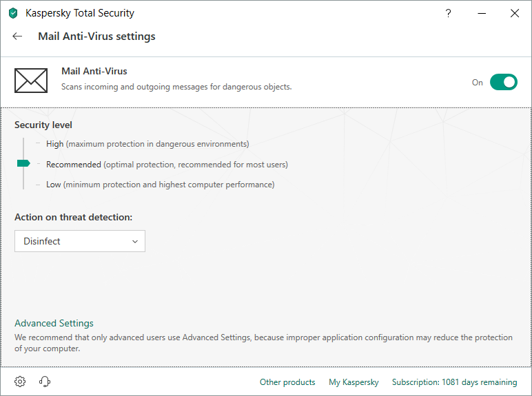Open the Disinfect action dropdown
Image resolution: width=532 pixels, height=396 pixels.
(x=79, y=241)
